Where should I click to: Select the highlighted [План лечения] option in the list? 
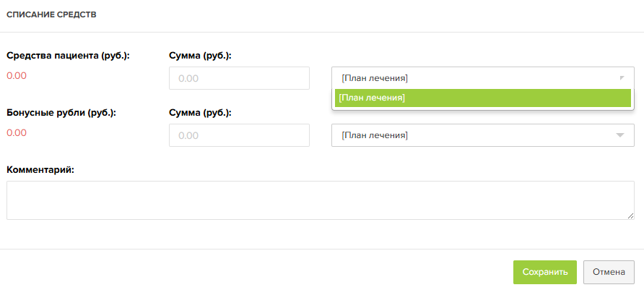click(x=482, y=98)
